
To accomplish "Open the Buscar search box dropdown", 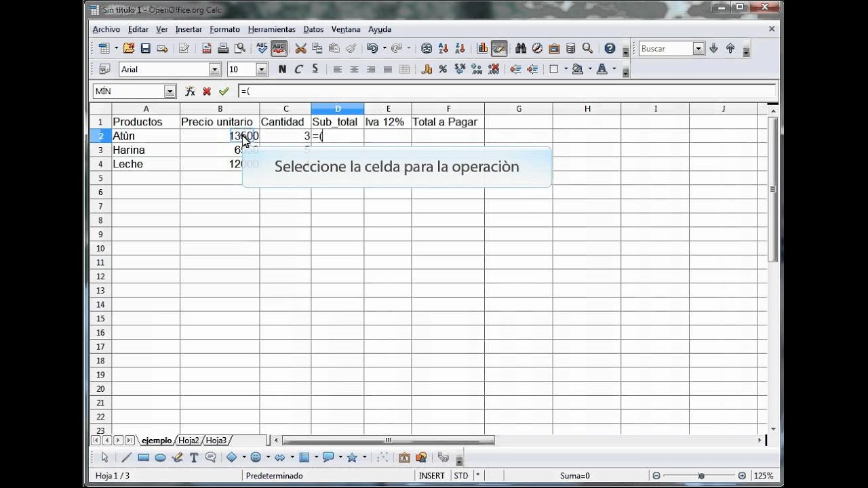I will click(x=698, y=49).
